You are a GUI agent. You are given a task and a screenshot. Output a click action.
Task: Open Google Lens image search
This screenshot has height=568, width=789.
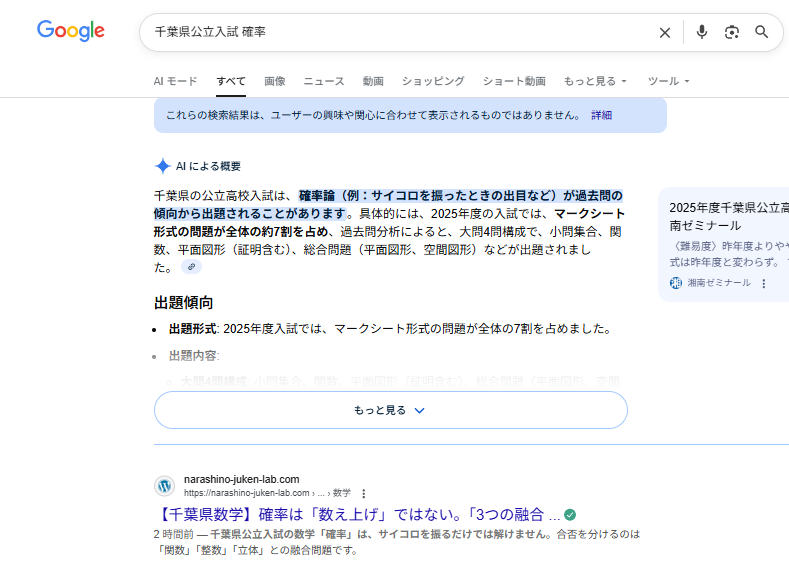732,32
